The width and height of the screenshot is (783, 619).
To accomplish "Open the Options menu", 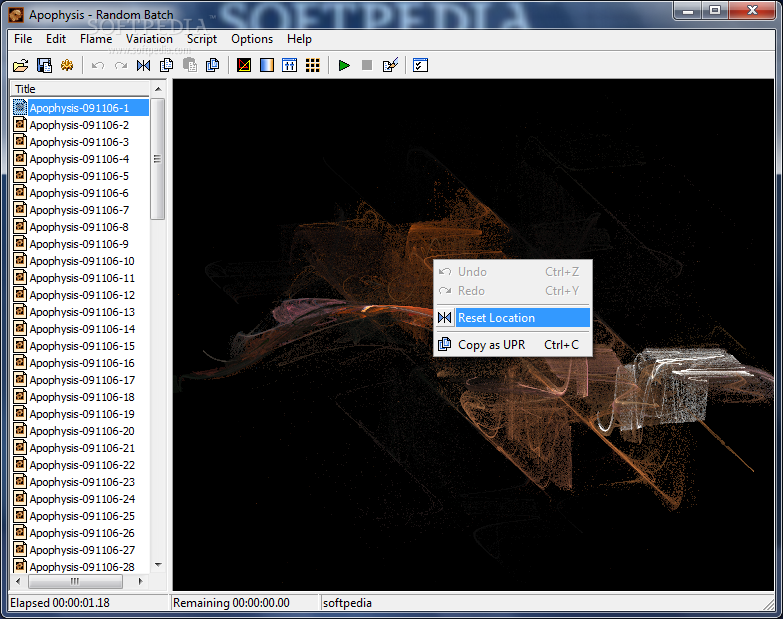I will tap(252, 39).
